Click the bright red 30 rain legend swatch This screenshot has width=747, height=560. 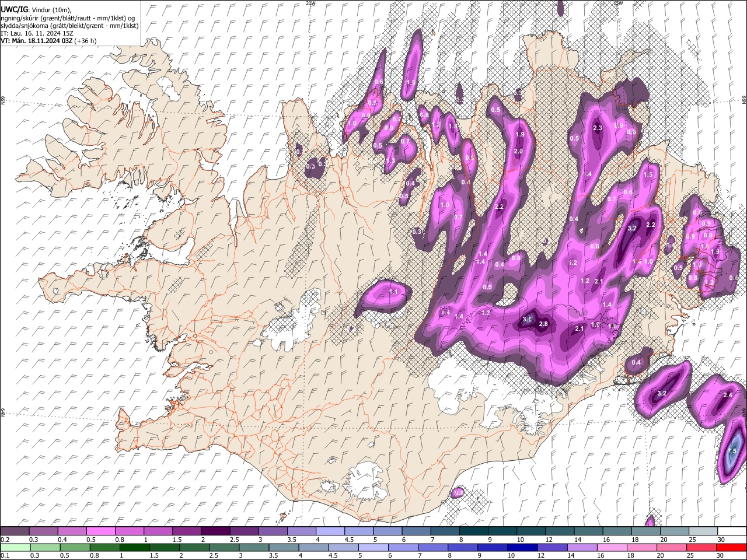(731, 547)
